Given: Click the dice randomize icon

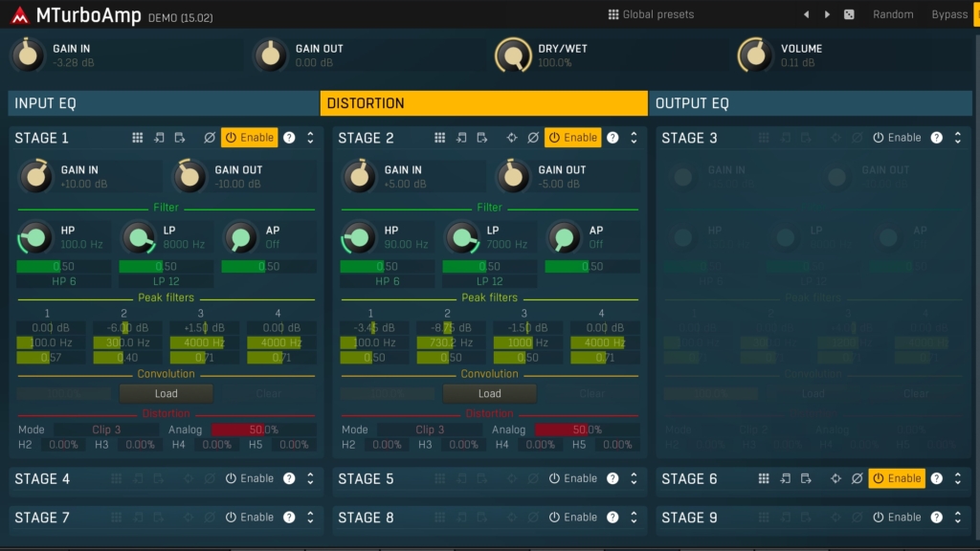Looking at the screenshot, I should coord(849,14).
